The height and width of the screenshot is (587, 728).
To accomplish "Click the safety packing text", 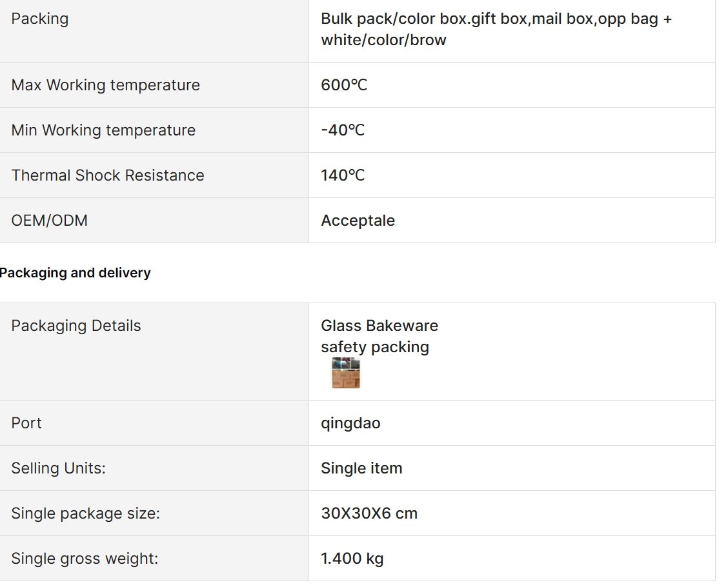I will point(375,347).
